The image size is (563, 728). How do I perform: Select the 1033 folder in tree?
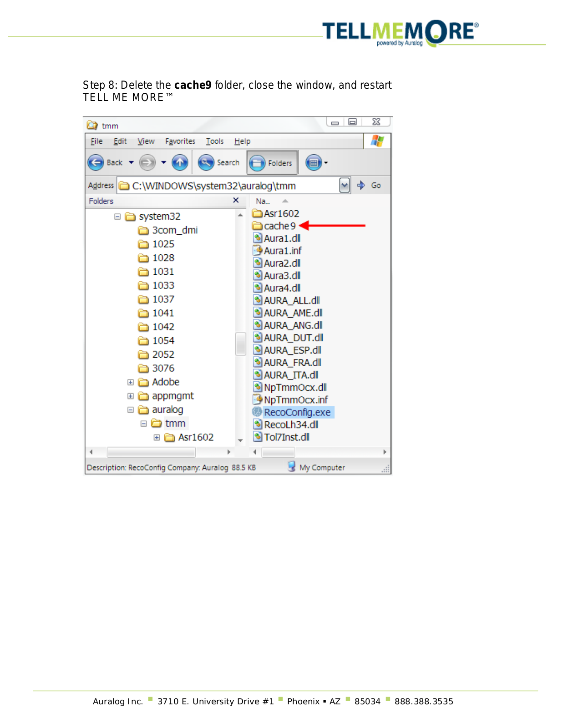[x=156, y=286]
